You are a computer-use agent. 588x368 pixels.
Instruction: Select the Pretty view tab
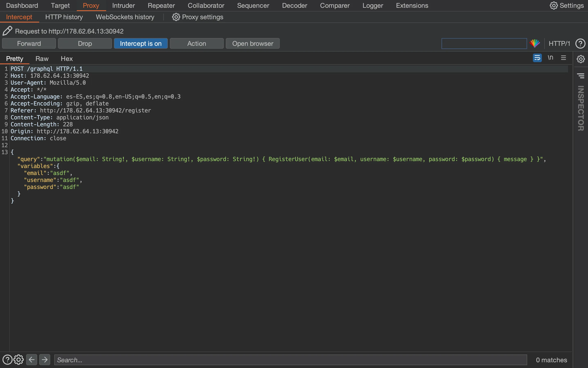point(14,59)
